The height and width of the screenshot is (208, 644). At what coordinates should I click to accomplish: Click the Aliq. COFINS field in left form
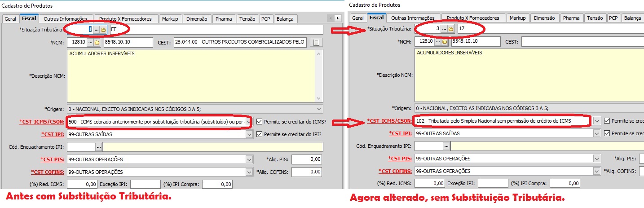pyautogui.click(x=307, y=172)
